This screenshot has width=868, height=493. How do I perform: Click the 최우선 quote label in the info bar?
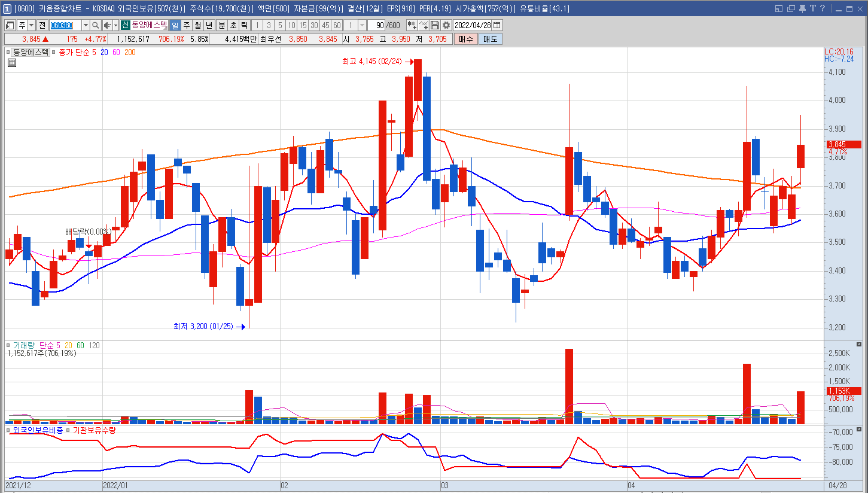point(271,39)
